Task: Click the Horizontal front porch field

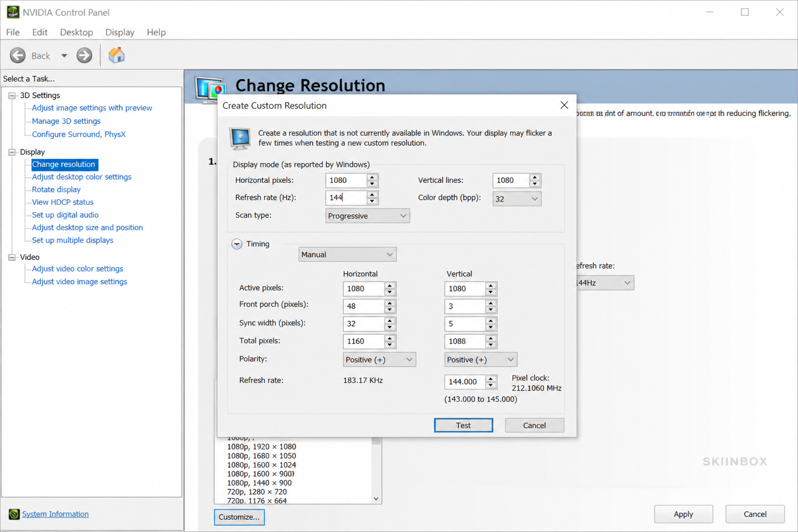Action: (x=364, y=306)
